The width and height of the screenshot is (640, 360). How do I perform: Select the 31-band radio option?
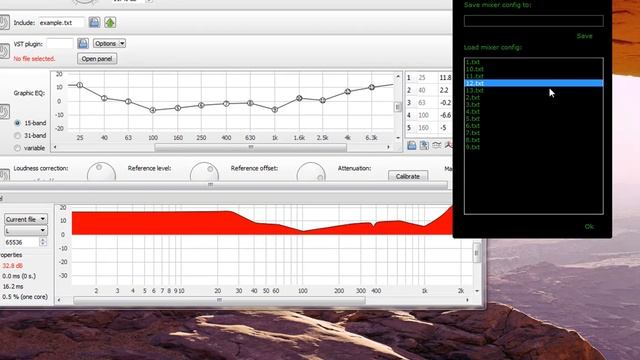(x=18, y=136)
